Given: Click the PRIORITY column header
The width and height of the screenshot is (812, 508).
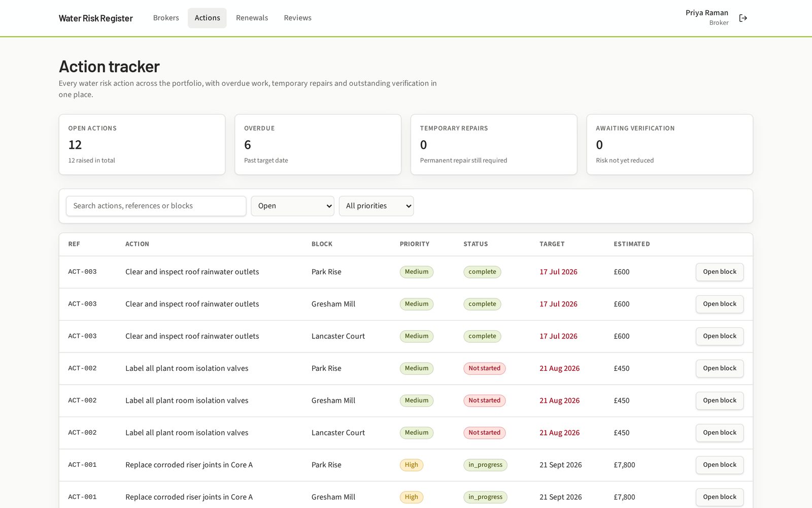Looking at the screenshot, I should click(414, 244).
